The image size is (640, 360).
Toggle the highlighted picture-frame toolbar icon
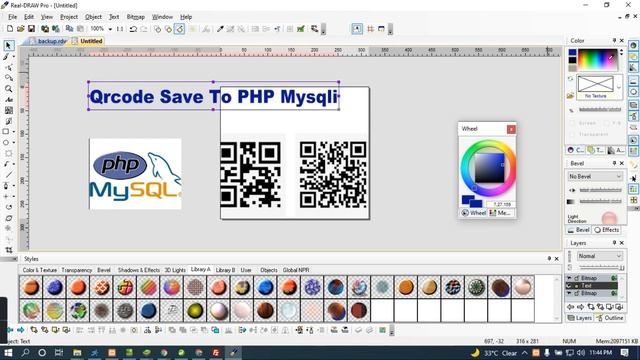[357, 29]
